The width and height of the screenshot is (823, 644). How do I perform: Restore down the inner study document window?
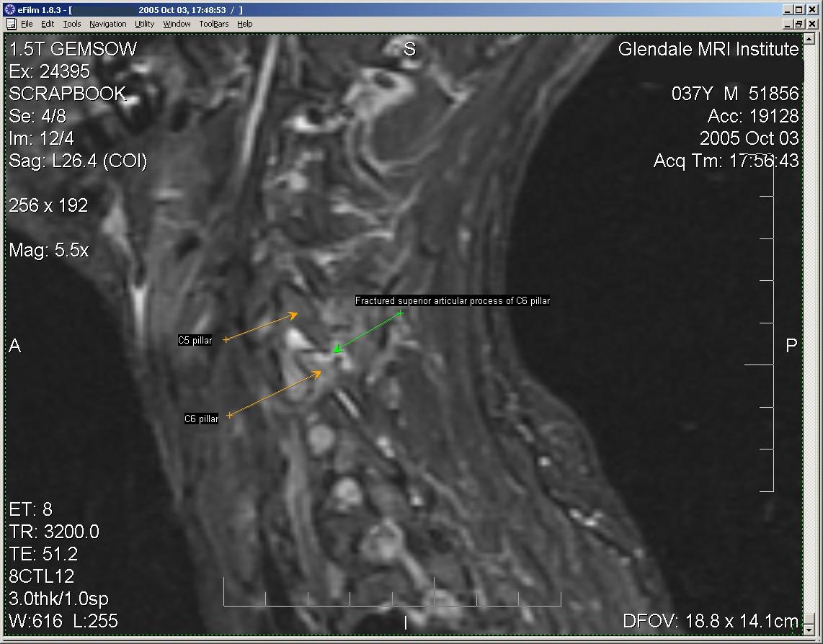click(798, 24)
